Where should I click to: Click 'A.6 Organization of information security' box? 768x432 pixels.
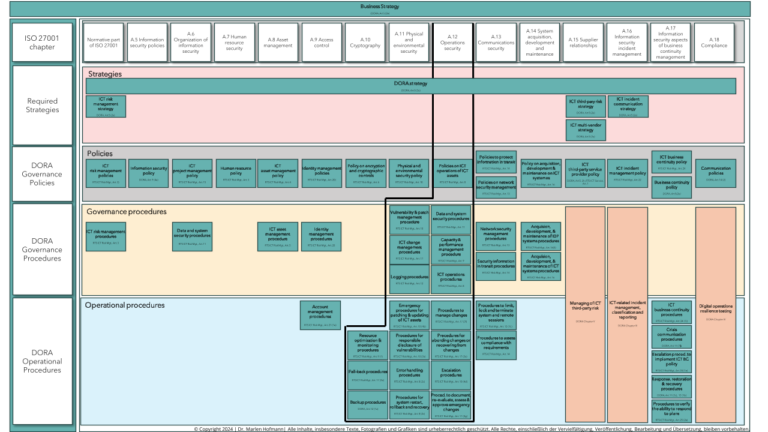(191, 42)
